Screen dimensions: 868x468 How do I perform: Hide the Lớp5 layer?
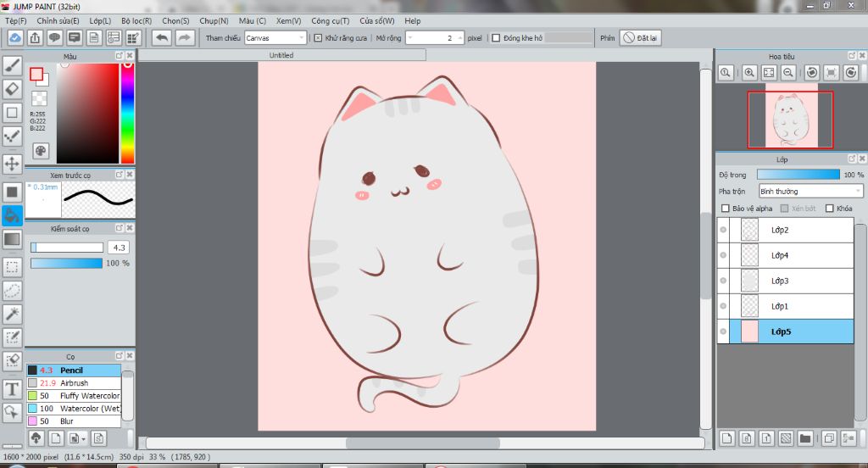(723, 331)
